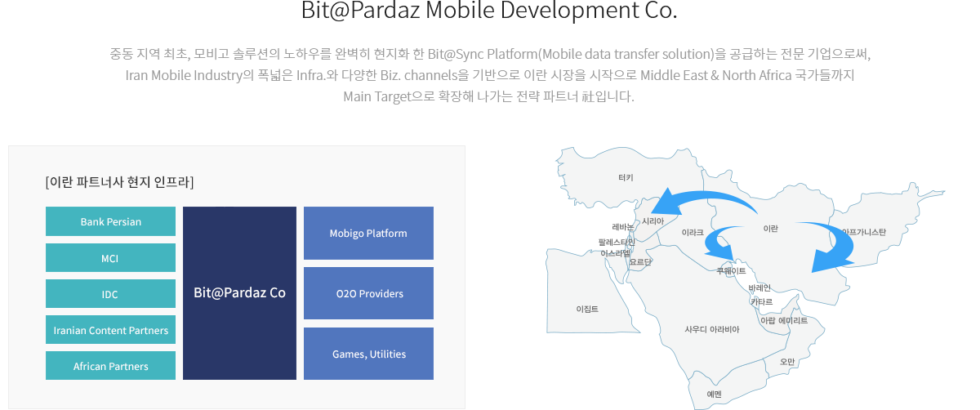Click the description line starting with Main Target
The width and height of the screenshot is (980, 410).
pos(488,96)
